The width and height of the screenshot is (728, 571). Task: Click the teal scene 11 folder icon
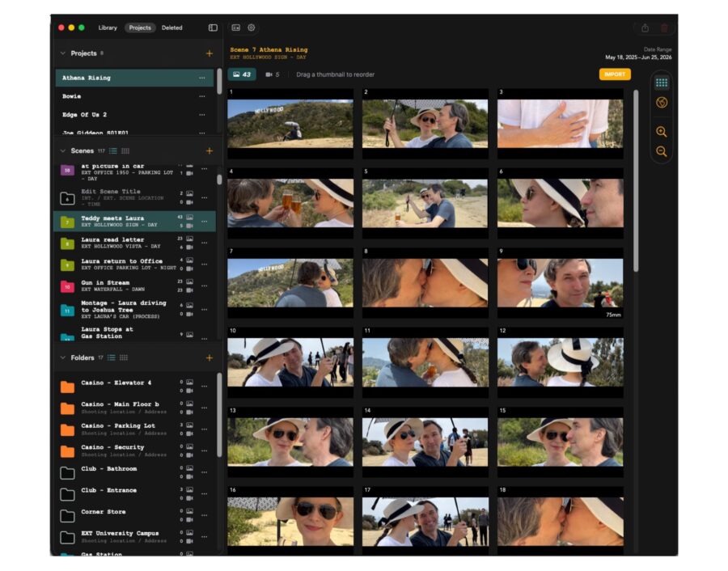[67, 310]
